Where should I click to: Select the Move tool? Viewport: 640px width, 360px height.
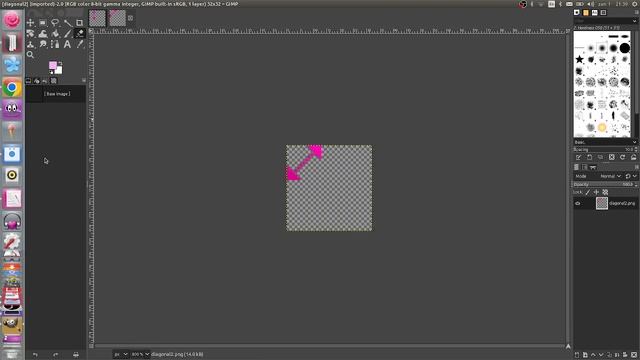click(x=31, y=23)
